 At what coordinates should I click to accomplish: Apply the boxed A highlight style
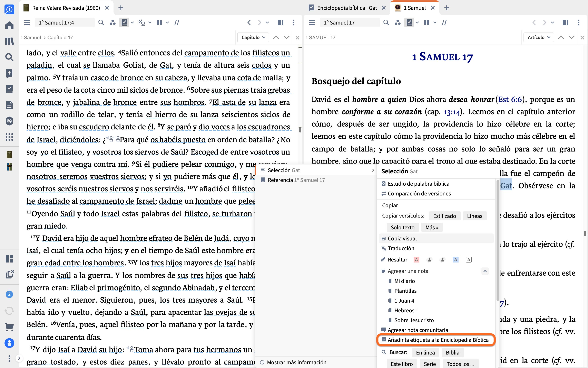tap(469, 260)
